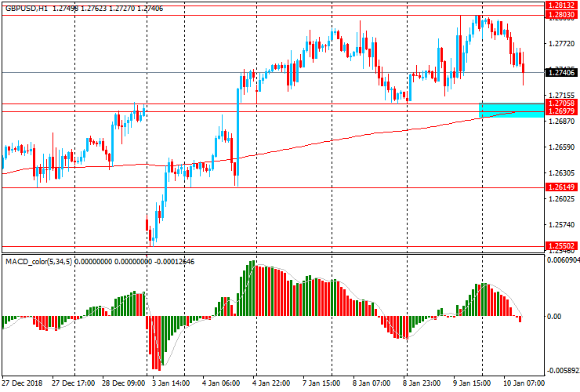Viewport: 580px width, 392px height.
Task: Select the 1.28030 resistance price label
Action: click(561, 14)
